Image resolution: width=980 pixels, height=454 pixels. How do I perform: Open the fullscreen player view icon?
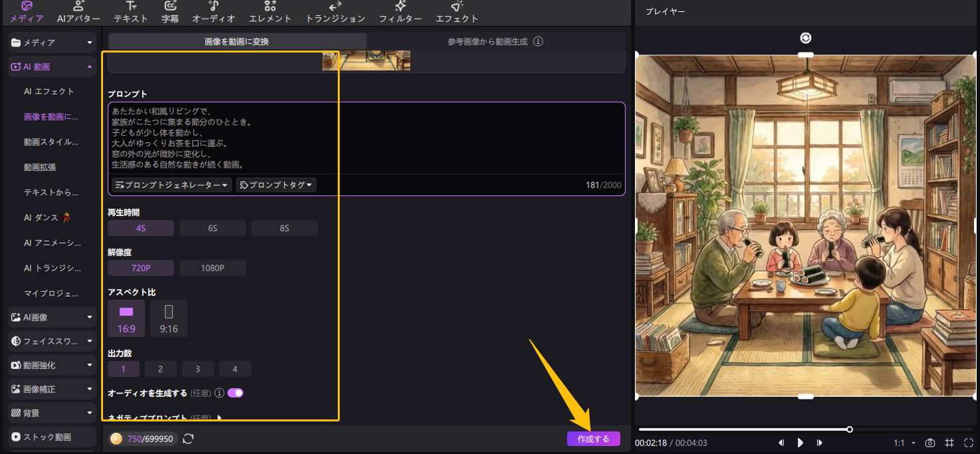(x=968, y=443)
